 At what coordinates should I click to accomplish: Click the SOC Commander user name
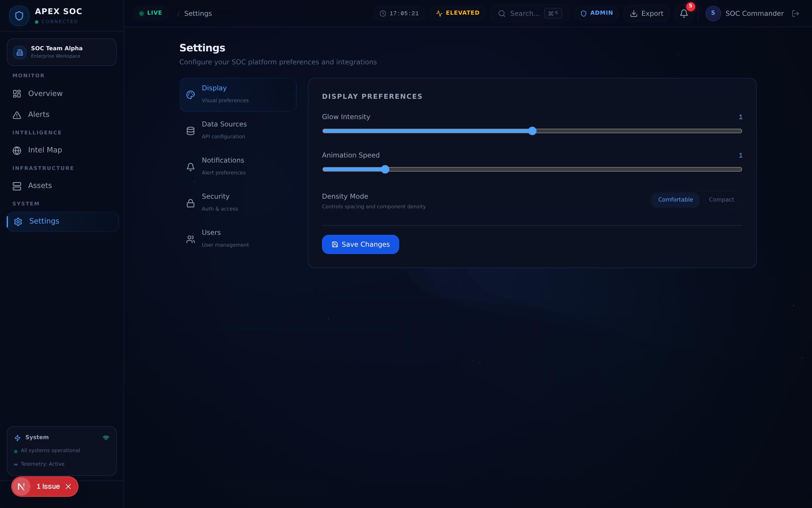[x=754, y=14]
